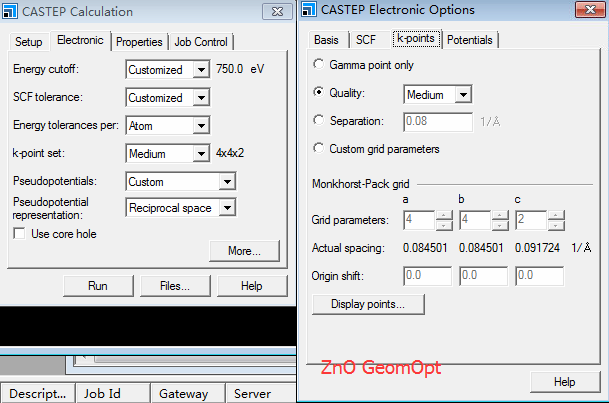Select the Electronic tab in CASTEP Calculation
This screenshot has width=609, height=403.
(x=80, y=40)
